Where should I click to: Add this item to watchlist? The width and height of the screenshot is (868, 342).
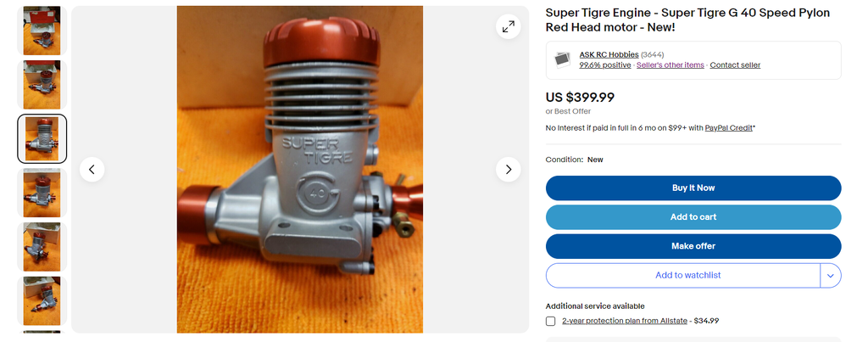683,276
